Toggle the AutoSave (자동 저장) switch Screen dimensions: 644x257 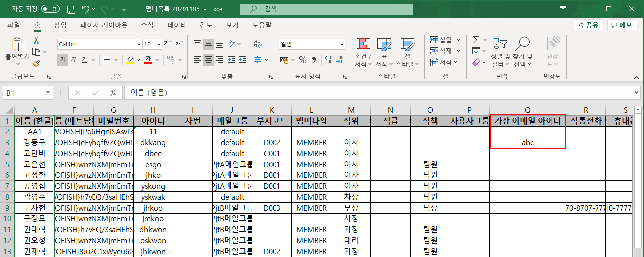tap(50, 9)
